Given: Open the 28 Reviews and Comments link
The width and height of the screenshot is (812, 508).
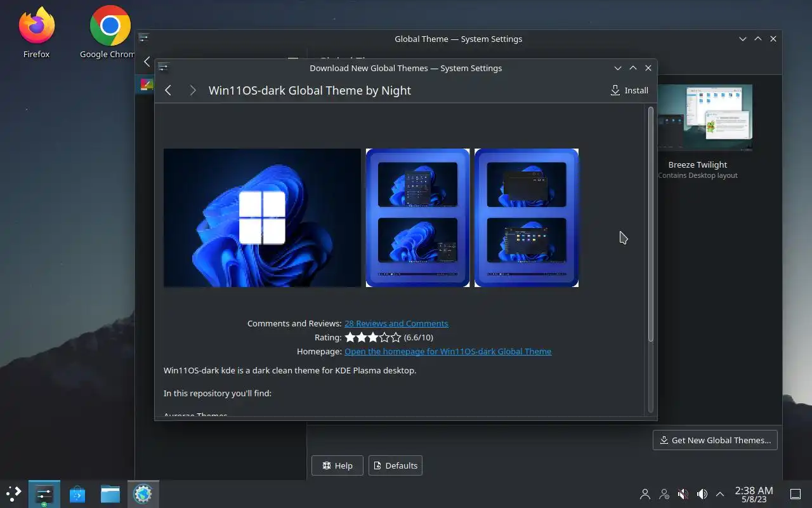Looking at the screenshot, I should (396, 323).
